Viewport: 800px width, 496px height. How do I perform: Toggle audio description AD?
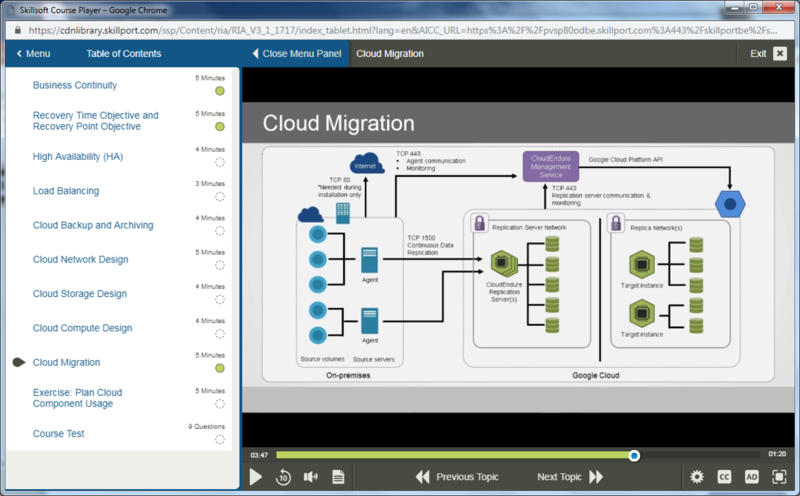coord(751,477)
